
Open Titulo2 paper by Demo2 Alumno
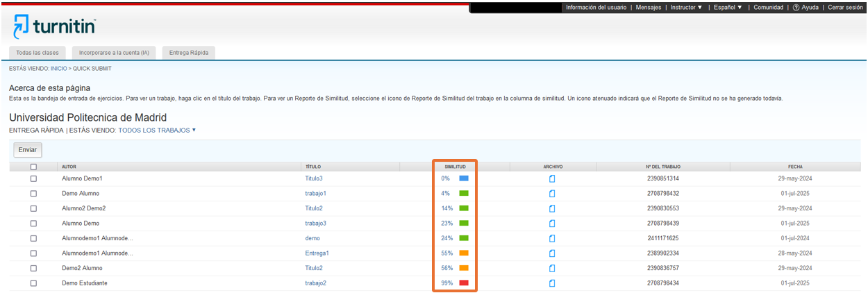coord(314,268)
